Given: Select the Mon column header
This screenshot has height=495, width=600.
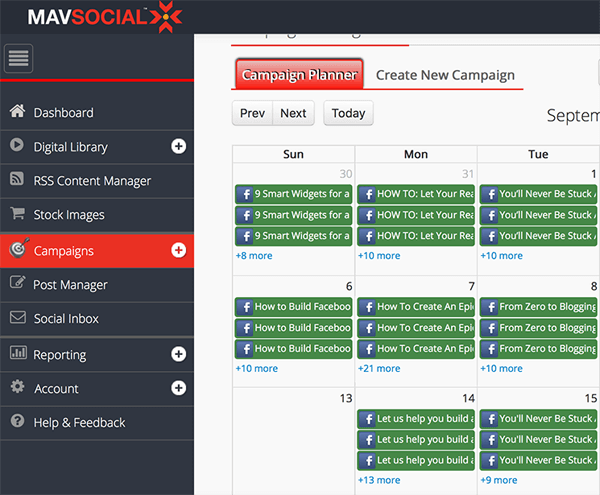Looking at the screenshot, I should 416,154.
